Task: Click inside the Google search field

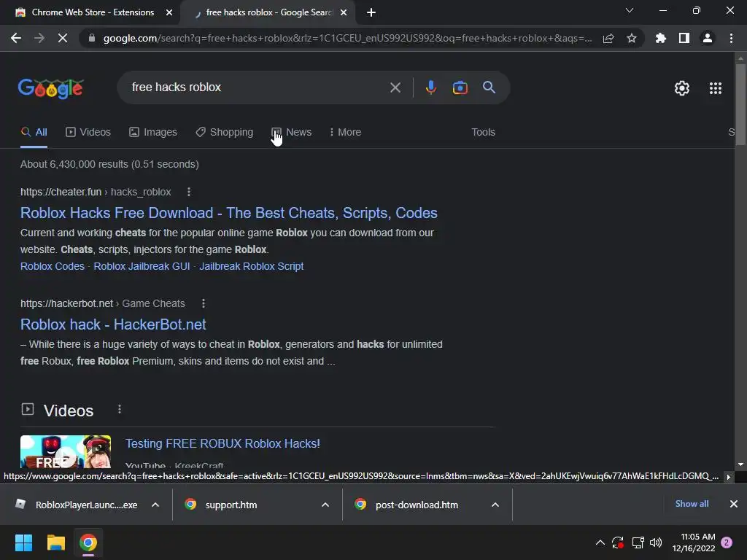Action: click(x=258, y=87)
